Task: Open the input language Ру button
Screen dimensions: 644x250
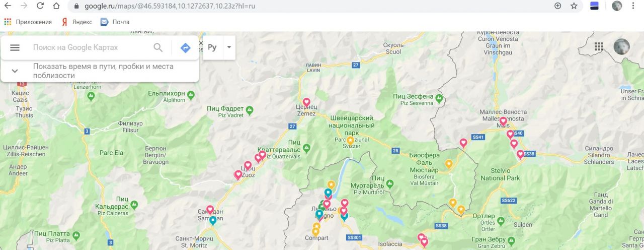Action: coord(212,47)
